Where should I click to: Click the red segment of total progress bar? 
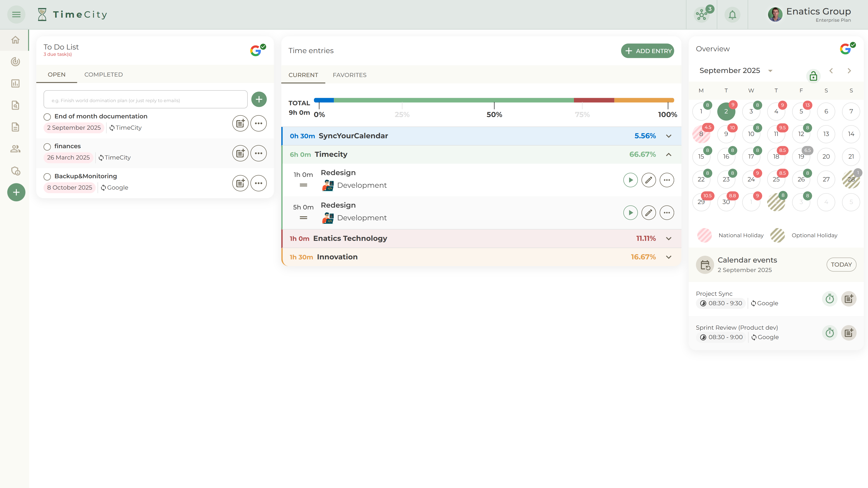594,100
